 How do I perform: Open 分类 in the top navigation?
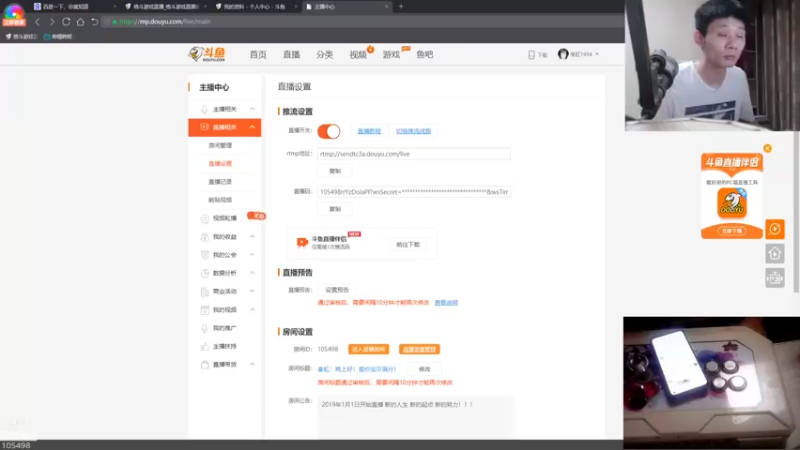(x=324, y=55)
